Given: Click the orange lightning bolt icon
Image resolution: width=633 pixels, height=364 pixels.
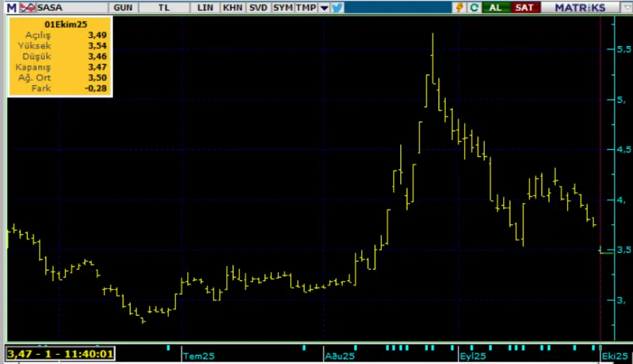Looking at the screenshot, I should [460, 8].
